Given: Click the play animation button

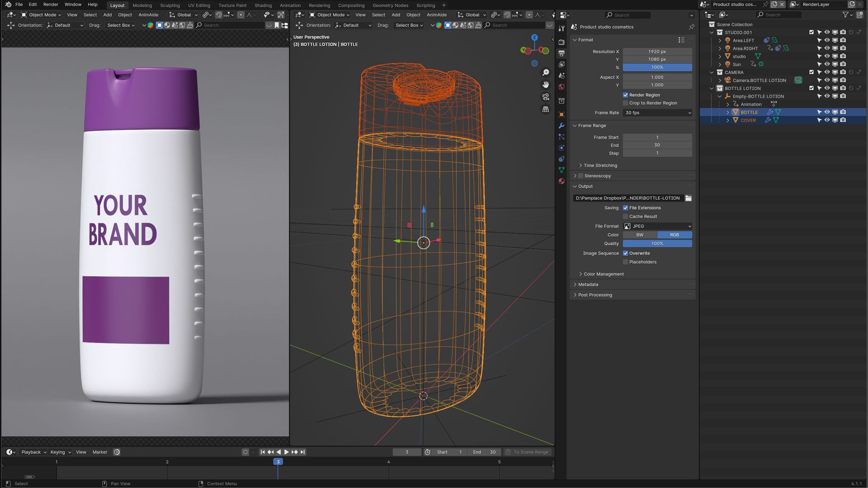Looking at the screenshot, I should click(287, 452).
